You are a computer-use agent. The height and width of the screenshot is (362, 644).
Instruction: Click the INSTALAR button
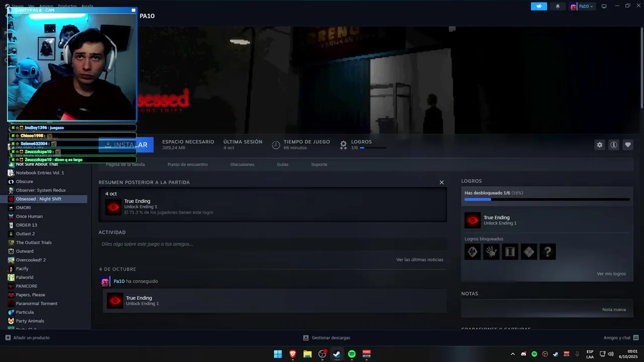125,145
